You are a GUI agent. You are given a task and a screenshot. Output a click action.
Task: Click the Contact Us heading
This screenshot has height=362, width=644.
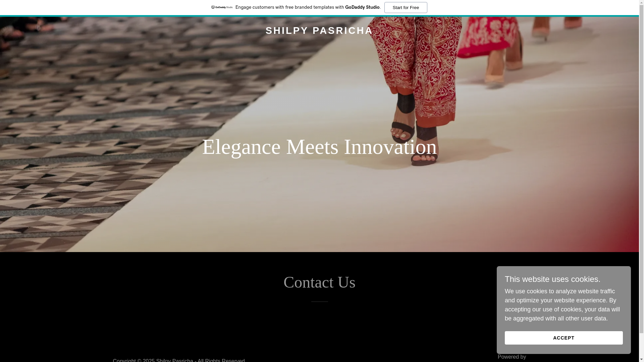coord(319,282)
